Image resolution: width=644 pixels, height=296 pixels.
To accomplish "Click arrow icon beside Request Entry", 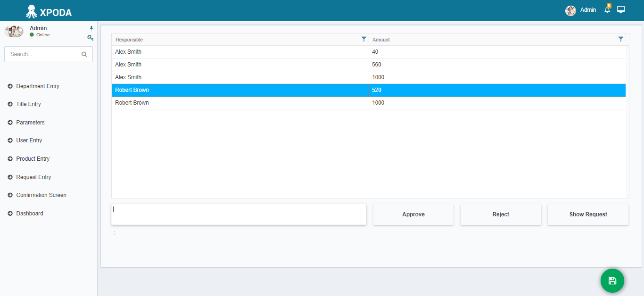I will [x=10, y=177].
